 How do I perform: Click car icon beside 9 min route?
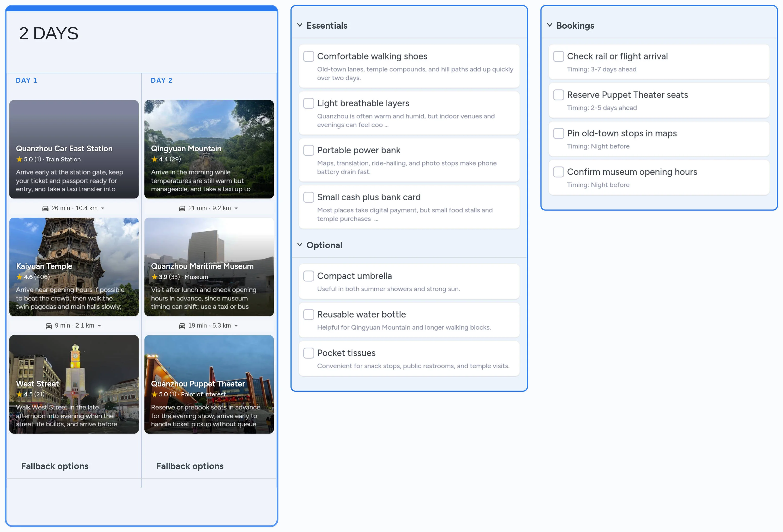(49, 326)
